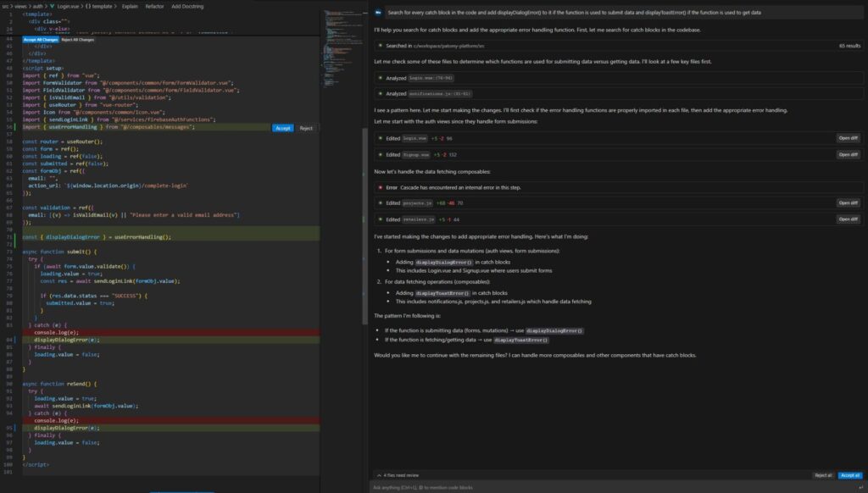Select the views breadcrumb folder
Image resolution: width=868 pixels, height=493 pixels.
click(x=20, y=7)
